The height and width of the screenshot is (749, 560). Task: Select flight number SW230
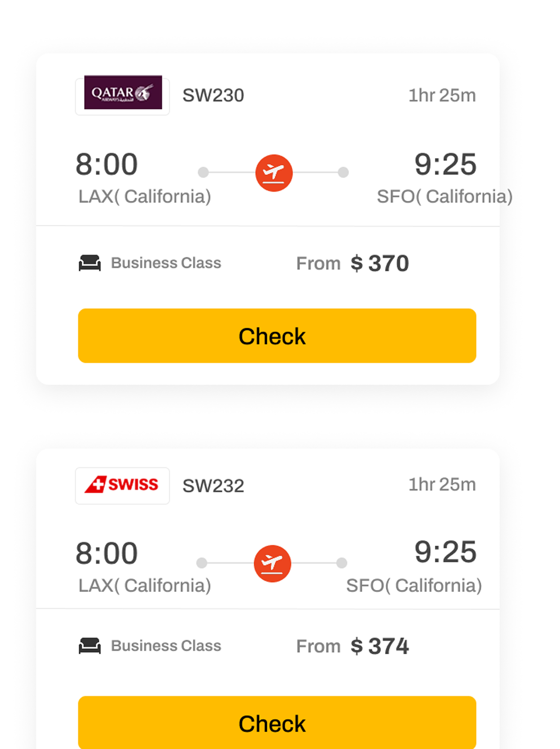(x=213, y=95)
